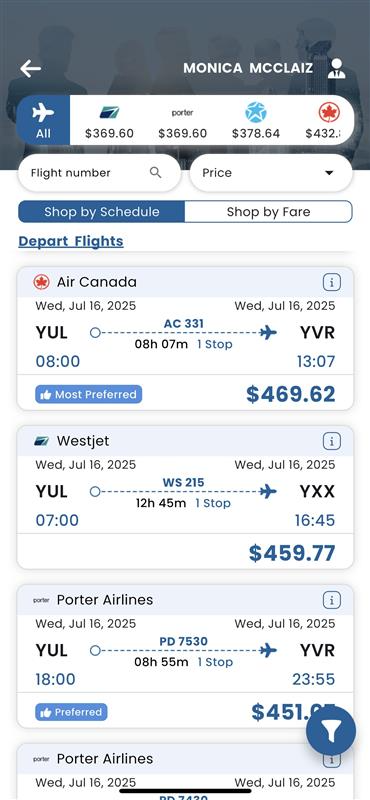
Task: Switch to Shop by Schedule
Action: click(x=102, y=212)
